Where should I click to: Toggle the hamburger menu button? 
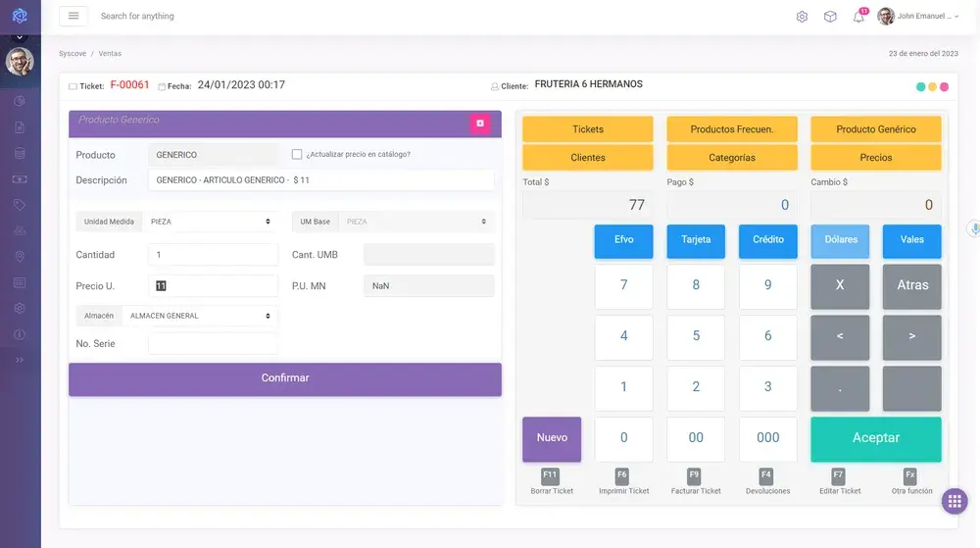point(73,16)
